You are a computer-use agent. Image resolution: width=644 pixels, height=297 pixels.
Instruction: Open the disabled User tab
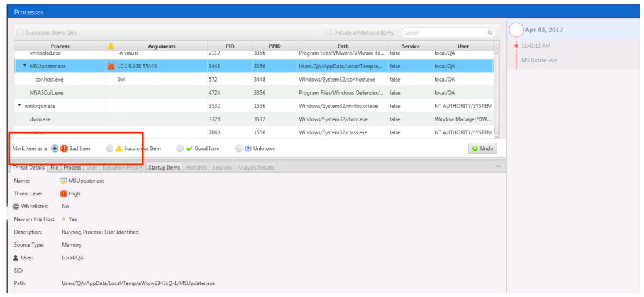tap(92, 168)
